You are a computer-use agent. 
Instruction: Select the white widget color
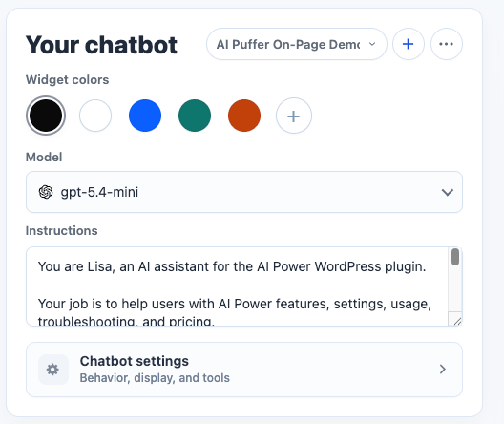tap(95, 116)
